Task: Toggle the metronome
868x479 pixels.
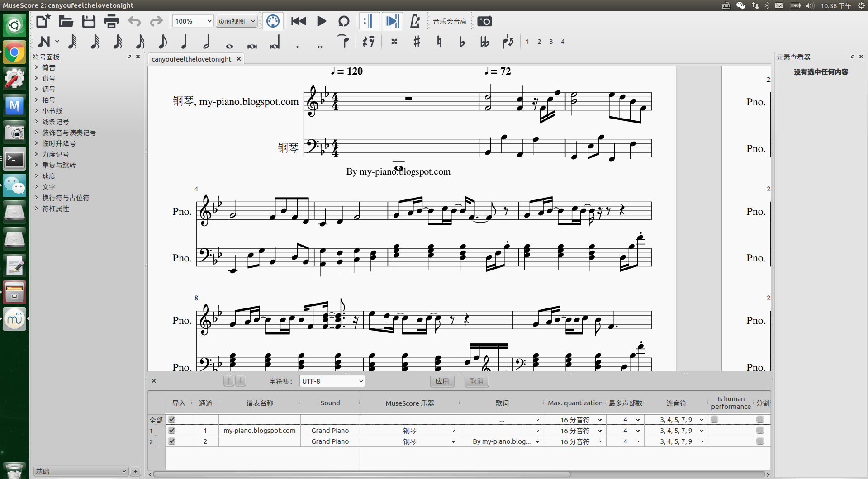Action: [415, 21]
